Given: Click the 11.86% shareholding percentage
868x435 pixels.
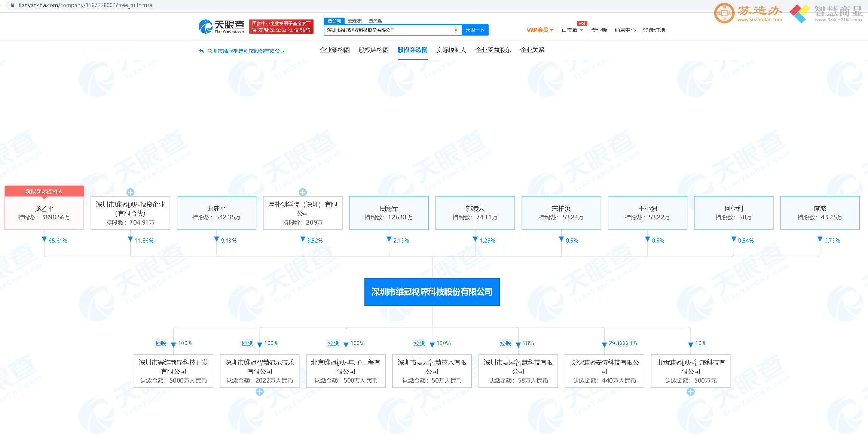Looking at the screenshot, I should 144,240.
